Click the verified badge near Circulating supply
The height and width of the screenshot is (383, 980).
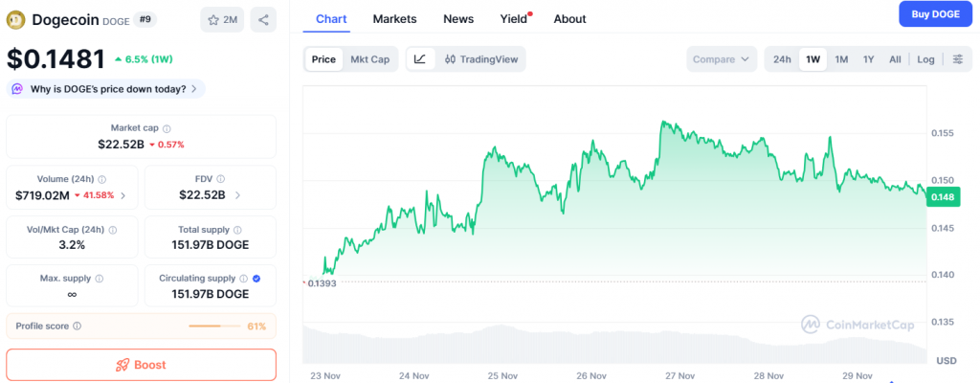(x=256, y=278)
